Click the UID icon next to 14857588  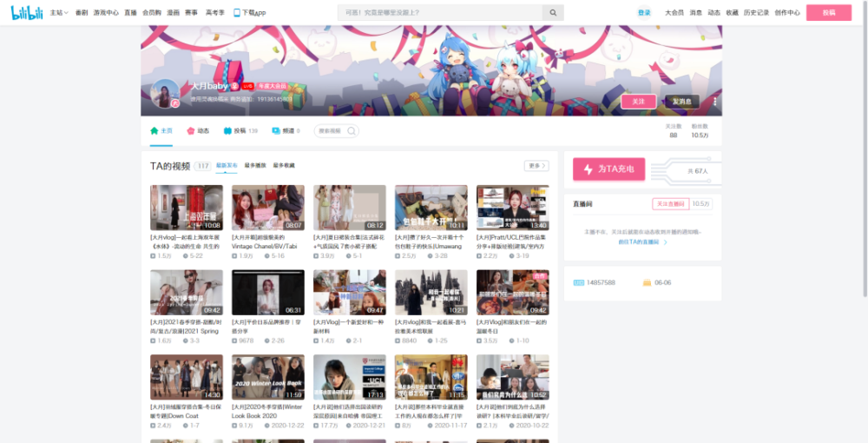click(579, 282)
